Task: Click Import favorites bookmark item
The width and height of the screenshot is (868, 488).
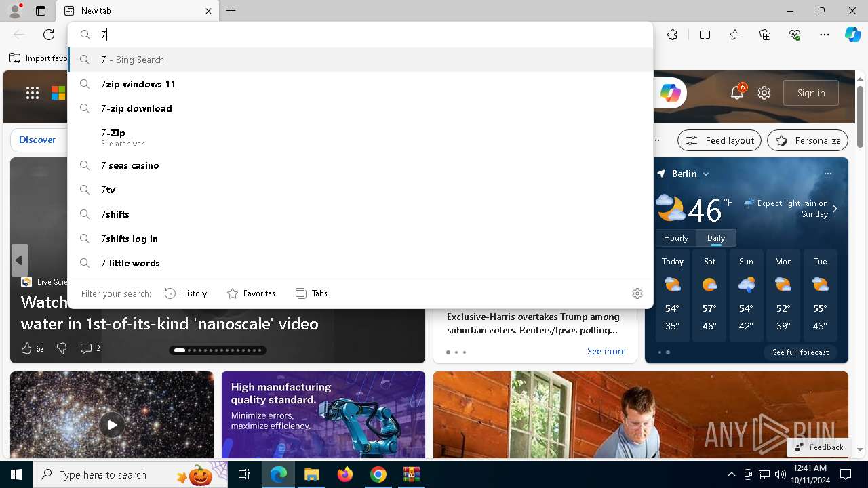Action: pos(39,58)
